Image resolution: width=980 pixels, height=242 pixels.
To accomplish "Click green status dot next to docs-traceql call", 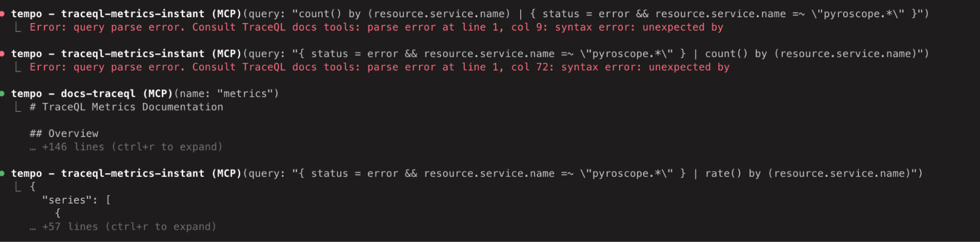I will pos(2,93).
